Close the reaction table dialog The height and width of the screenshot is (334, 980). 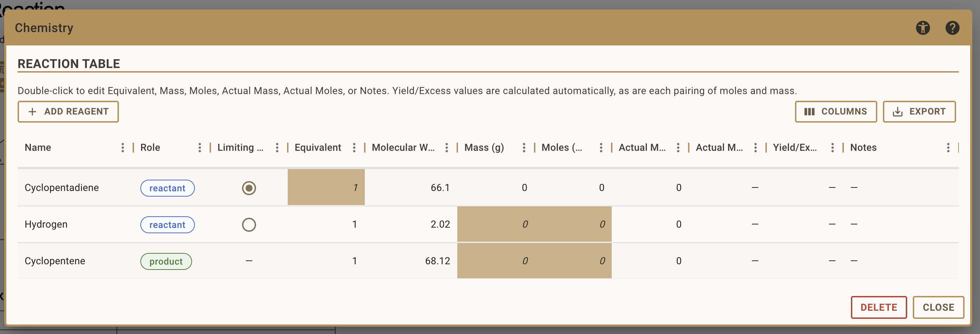tap(938, 307)
